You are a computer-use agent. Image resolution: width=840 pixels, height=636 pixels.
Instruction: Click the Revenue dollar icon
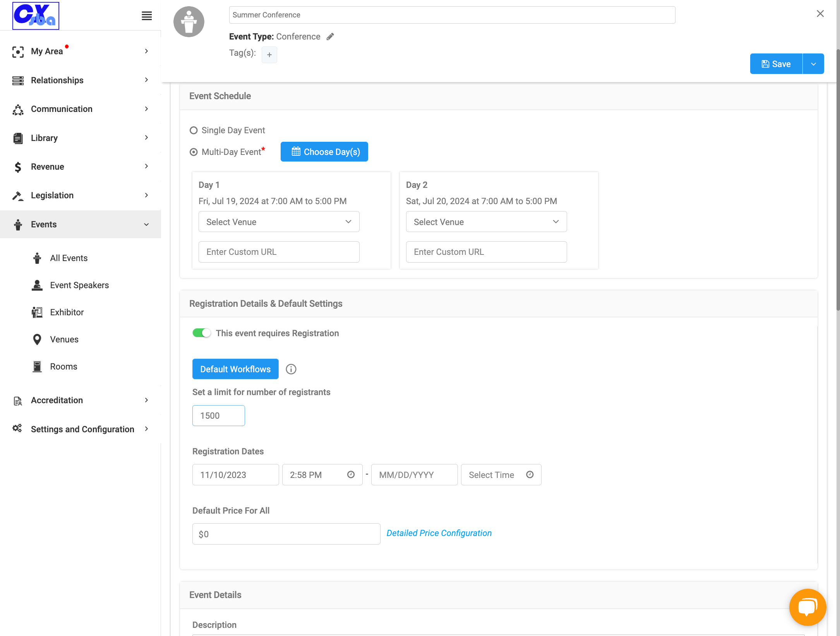click(18, 167)
